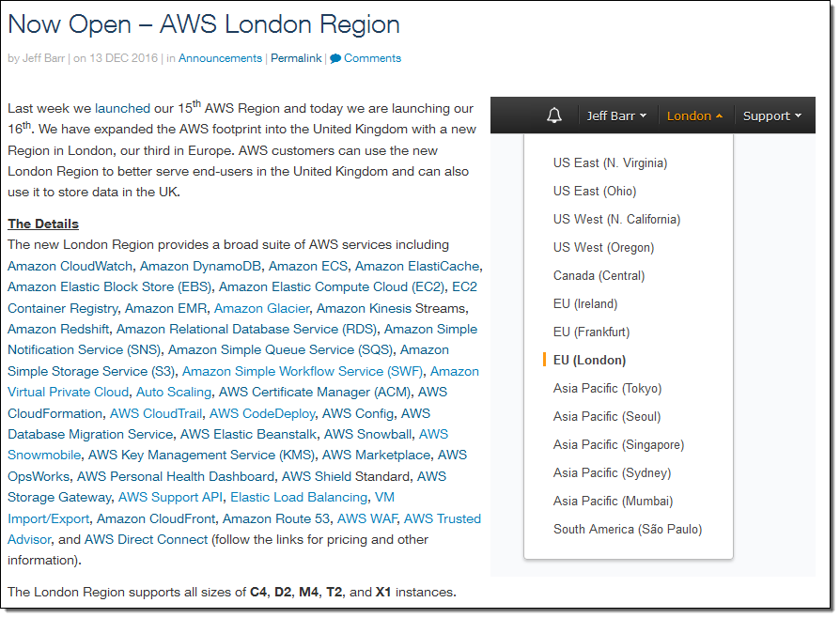The image size is (840, 618).
Task: Open the AWS Shield Standard link
Action: tap(346, 476)
